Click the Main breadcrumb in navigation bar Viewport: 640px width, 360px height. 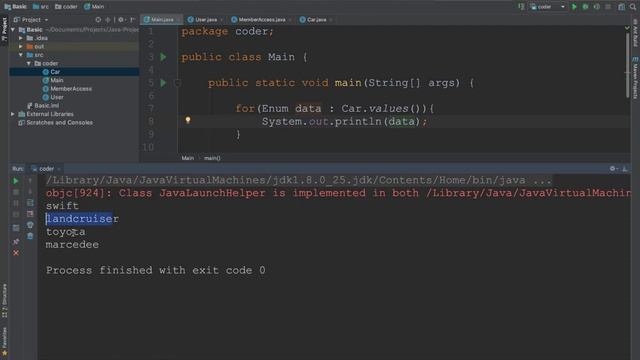(94, 7)
